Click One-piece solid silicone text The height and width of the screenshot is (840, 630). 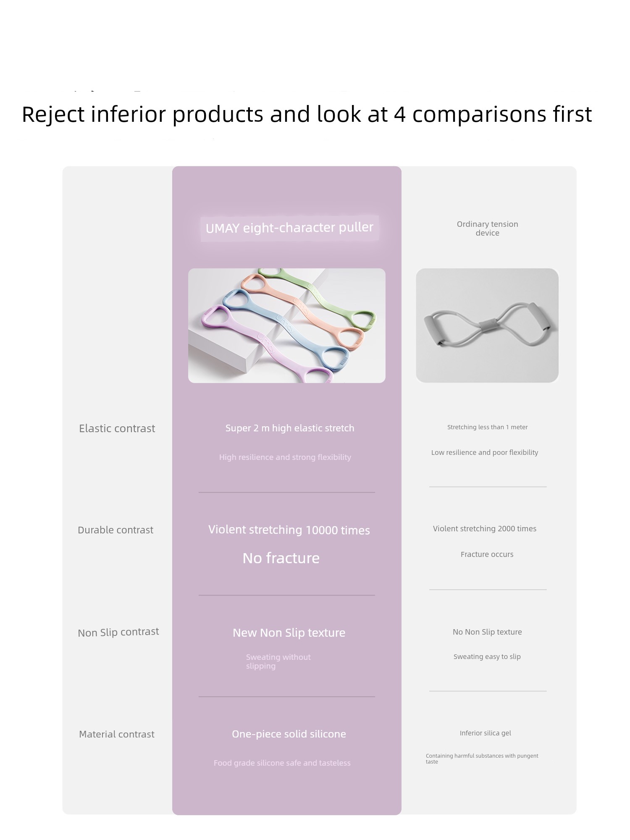coord(289,734)
